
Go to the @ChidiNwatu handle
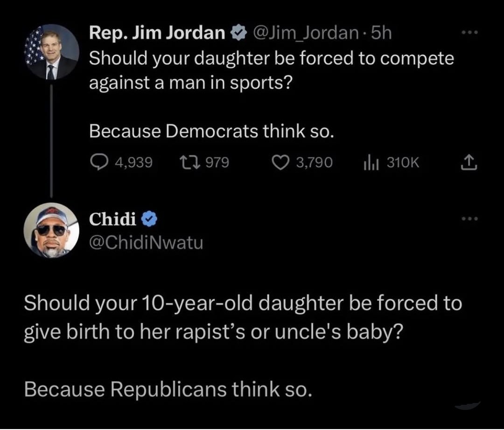pyautogui.click(x=146, y=243)
